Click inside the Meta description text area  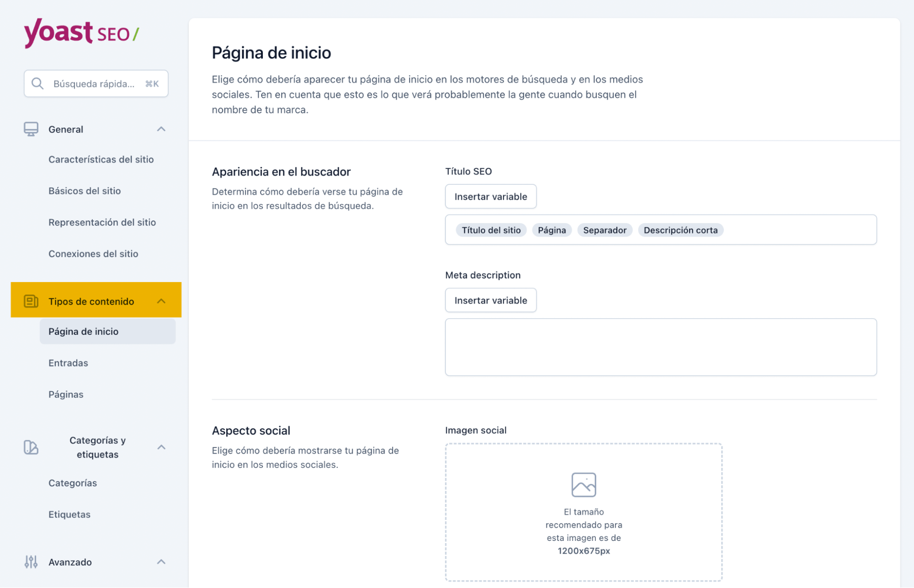coord(660,347)
